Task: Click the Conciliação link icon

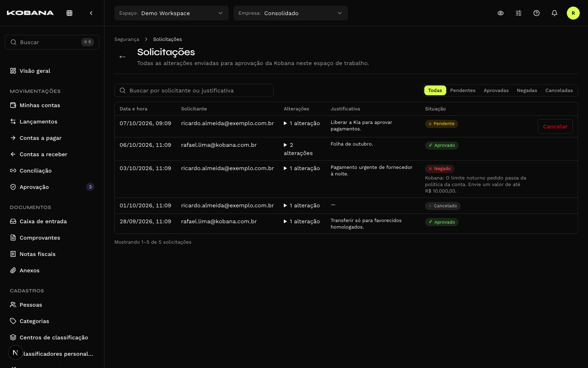Action: tap(13, 171)
